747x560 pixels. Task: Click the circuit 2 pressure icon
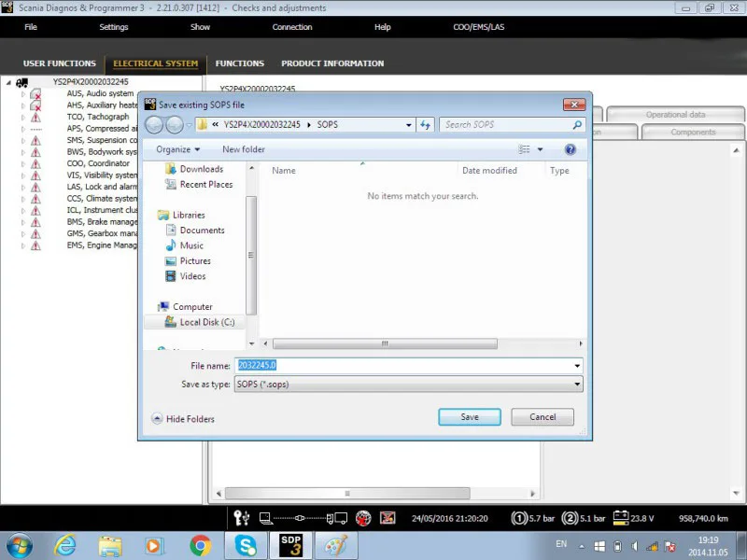pyautogui.click(x=570, y=518)
